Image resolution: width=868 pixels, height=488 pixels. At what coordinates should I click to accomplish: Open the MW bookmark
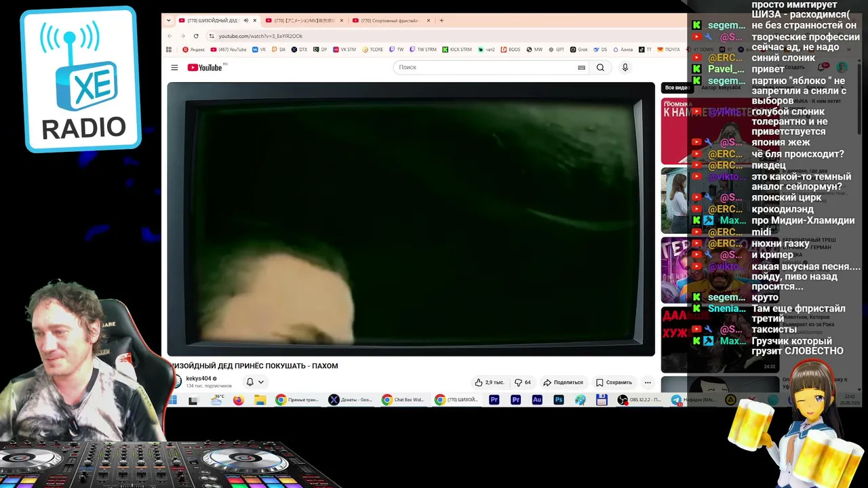(534, 49)
